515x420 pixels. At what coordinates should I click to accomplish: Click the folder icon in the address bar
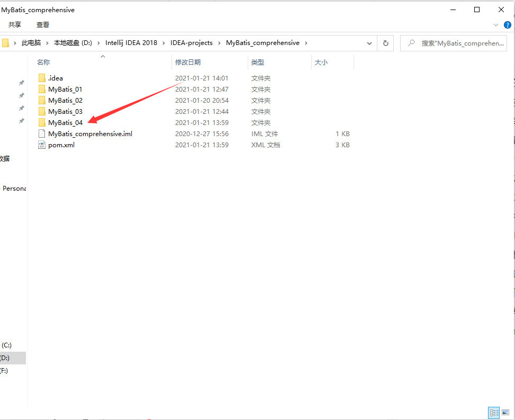[5, 43]
